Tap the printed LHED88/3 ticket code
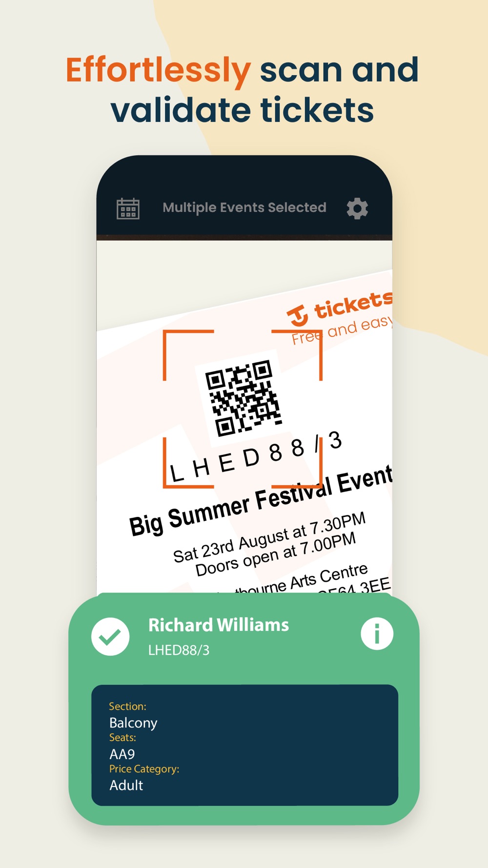Image resolution: width=488 pixels, height=868 pixels. click(x=256, y=456)
